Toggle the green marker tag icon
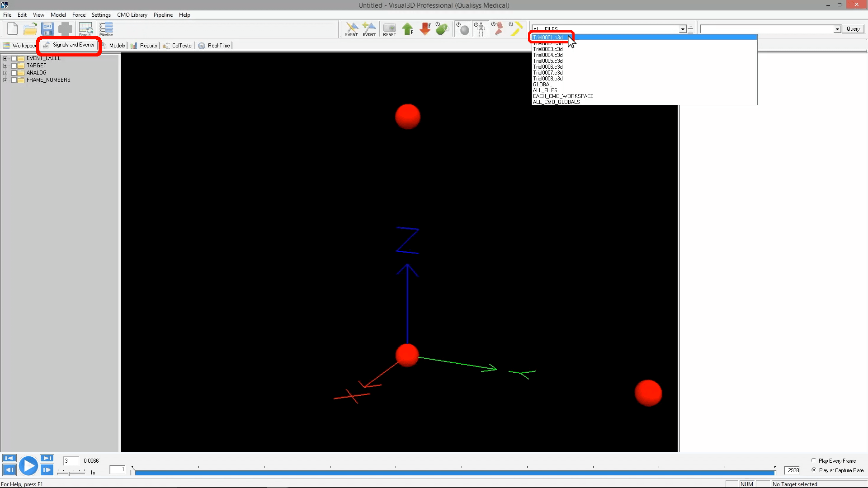Image resolution: width=868 pixels, height=488 pixels. click(x=442, y=29)
